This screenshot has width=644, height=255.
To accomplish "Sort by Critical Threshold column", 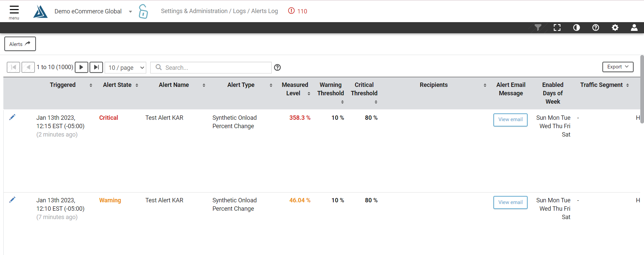I will (x=376, y=102).
